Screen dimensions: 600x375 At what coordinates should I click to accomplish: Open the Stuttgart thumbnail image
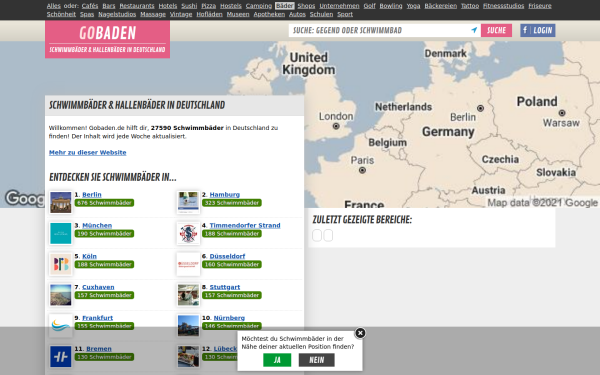188,295
